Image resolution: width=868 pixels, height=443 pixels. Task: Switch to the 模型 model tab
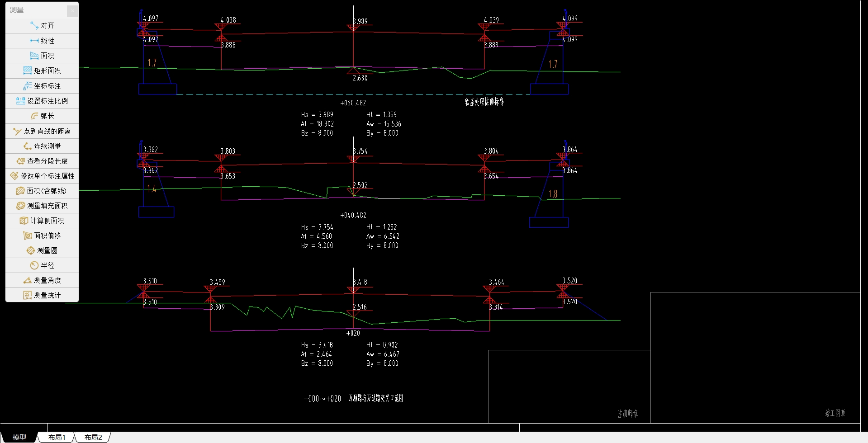pyautogui.click(x=19, y=437)
